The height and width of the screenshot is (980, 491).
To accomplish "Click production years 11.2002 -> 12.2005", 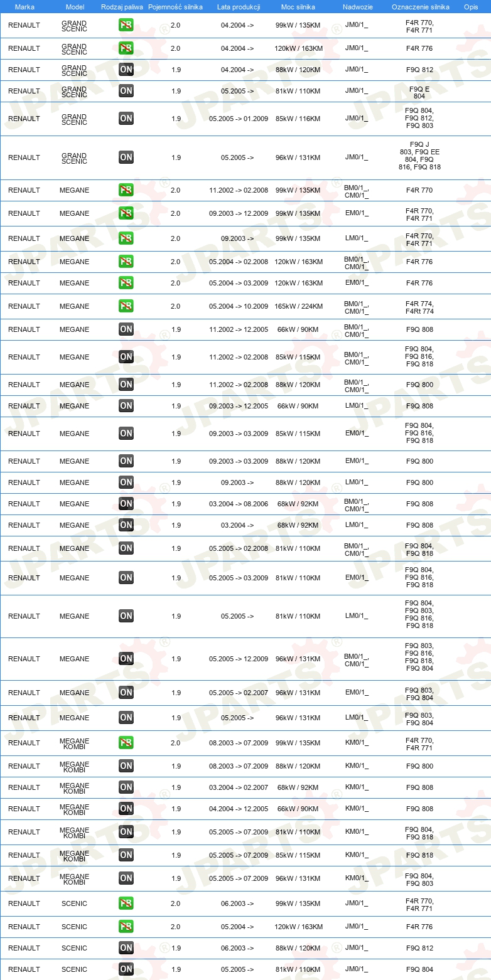I will tap(239, 329).
